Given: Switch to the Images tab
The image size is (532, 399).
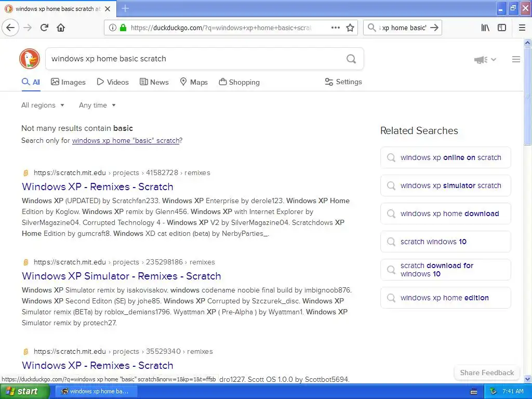Looking at the screenshot, I should [x=68, y=82].
